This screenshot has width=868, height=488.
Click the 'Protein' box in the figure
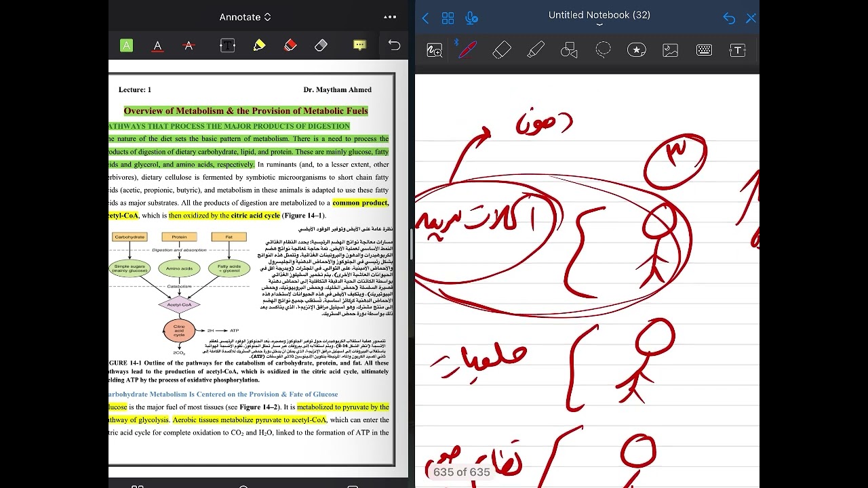(x=179, y=237)
